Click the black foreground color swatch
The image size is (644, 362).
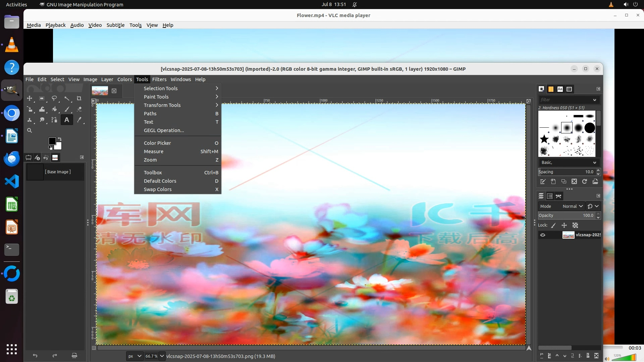52,141
